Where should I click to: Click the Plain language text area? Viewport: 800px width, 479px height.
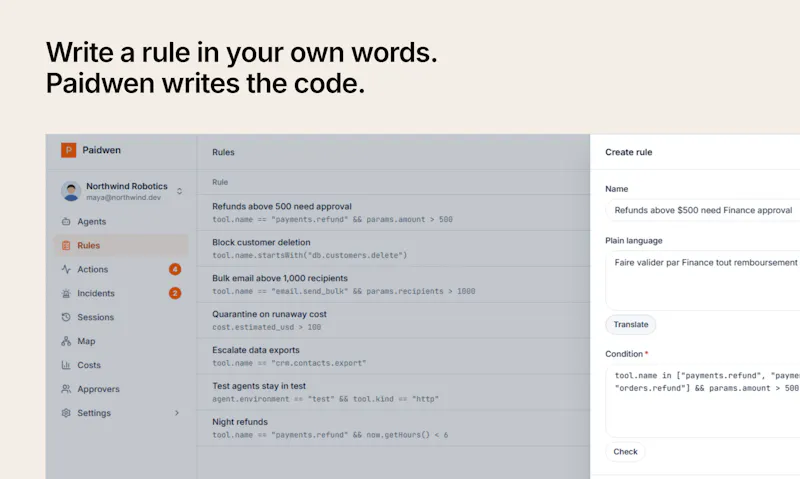click(x=703, y=281)
